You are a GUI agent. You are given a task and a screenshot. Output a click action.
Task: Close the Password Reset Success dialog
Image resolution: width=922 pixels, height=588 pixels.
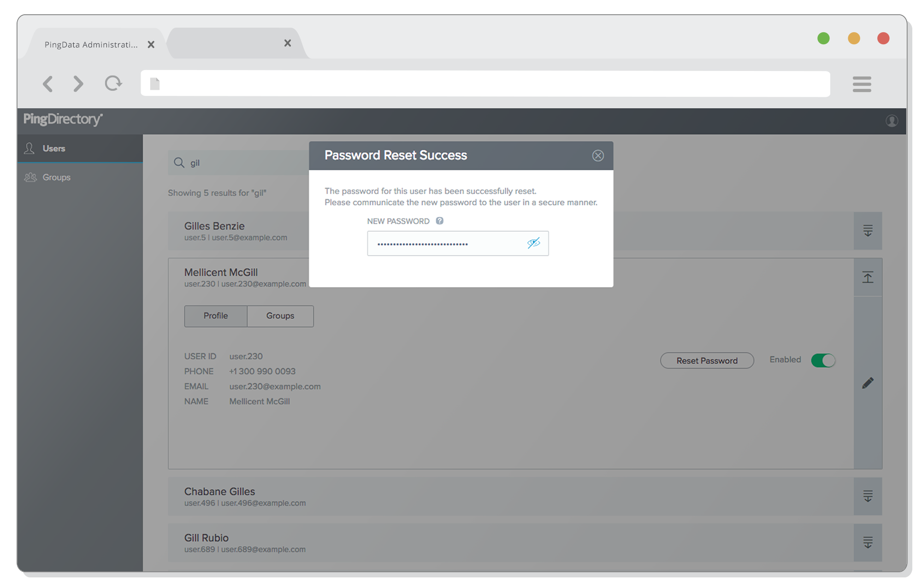pos(598,156)
